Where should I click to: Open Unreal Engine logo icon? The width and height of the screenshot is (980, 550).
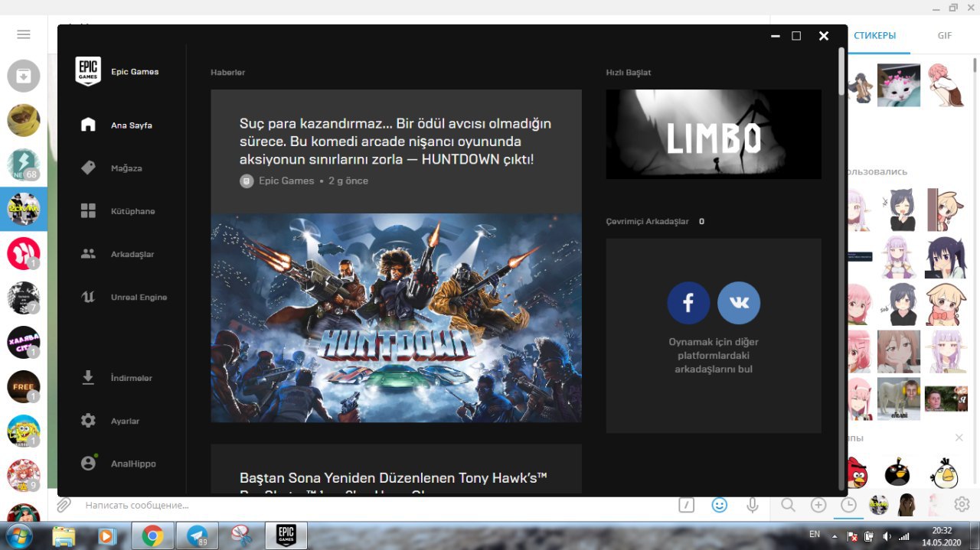pyautogui.click(x=88, y=297)
